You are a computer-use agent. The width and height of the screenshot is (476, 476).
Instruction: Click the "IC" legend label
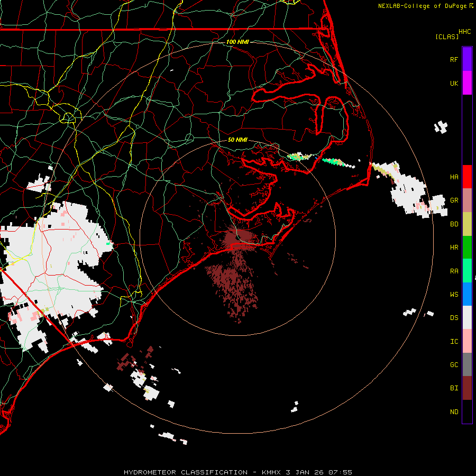tap(454, 342)
